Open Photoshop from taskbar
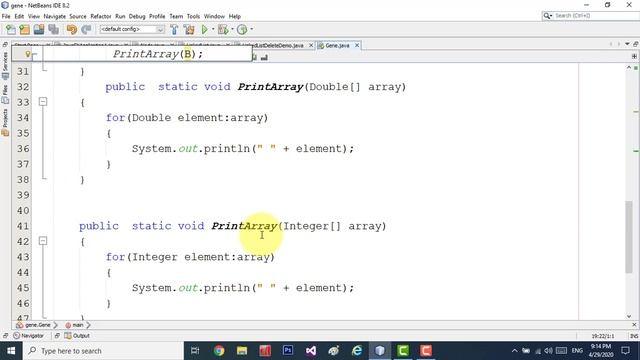 288,351
